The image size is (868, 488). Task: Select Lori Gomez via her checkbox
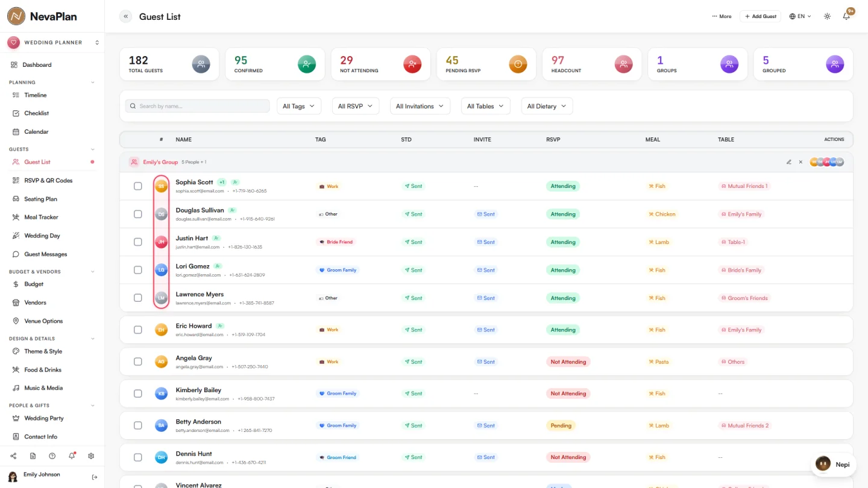pos(138,270)
